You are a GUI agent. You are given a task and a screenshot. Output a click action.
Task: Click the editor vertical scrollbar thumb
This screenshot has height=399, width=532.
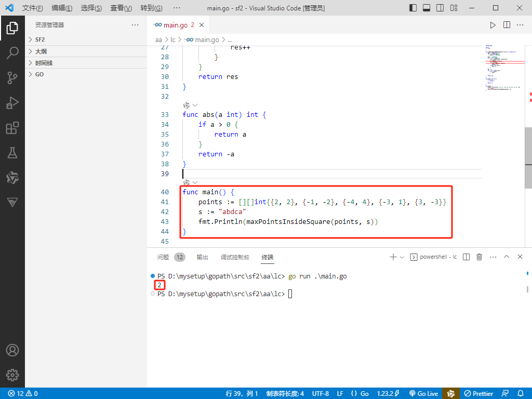click(528, 158)
